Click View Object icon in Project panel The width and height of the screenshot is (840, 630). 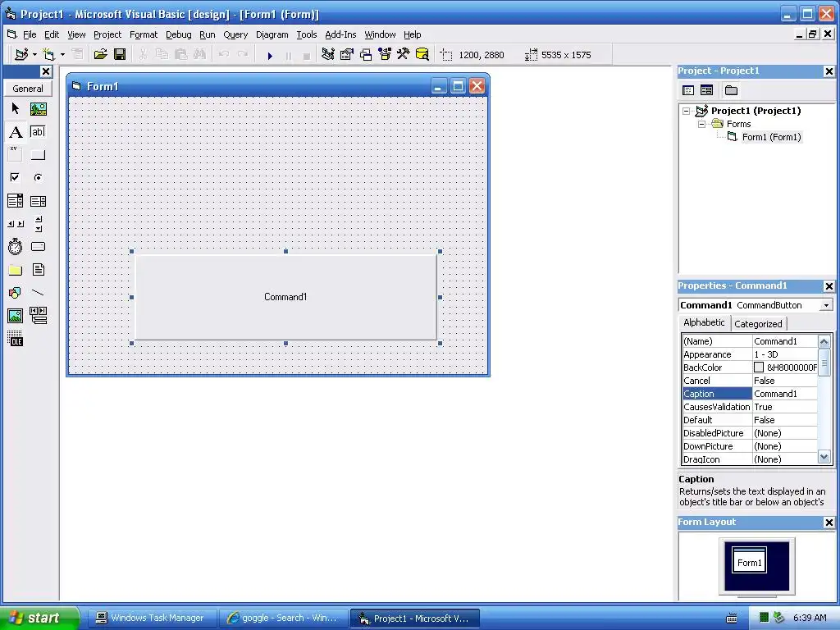click(706, 90)
